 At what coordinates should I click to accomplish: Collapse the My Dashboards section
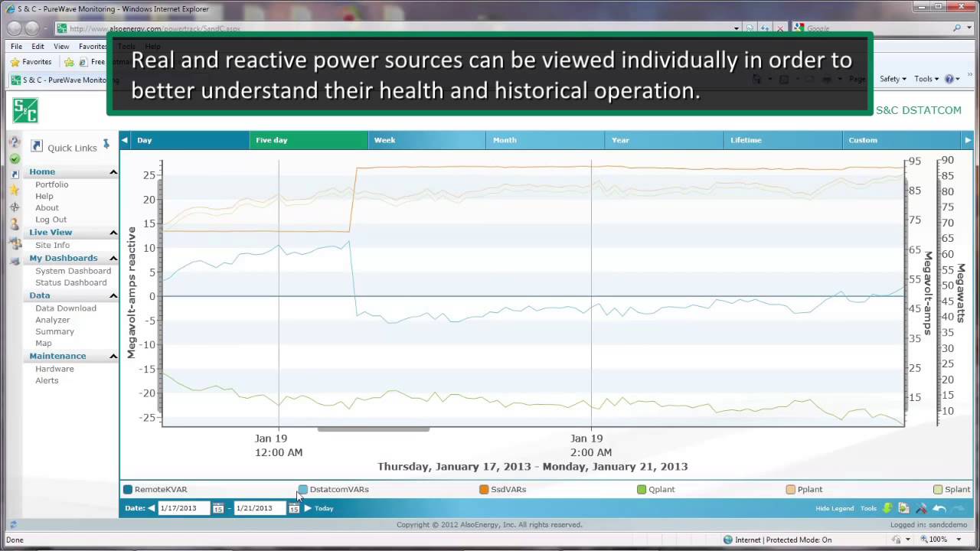tap(113, 259)
